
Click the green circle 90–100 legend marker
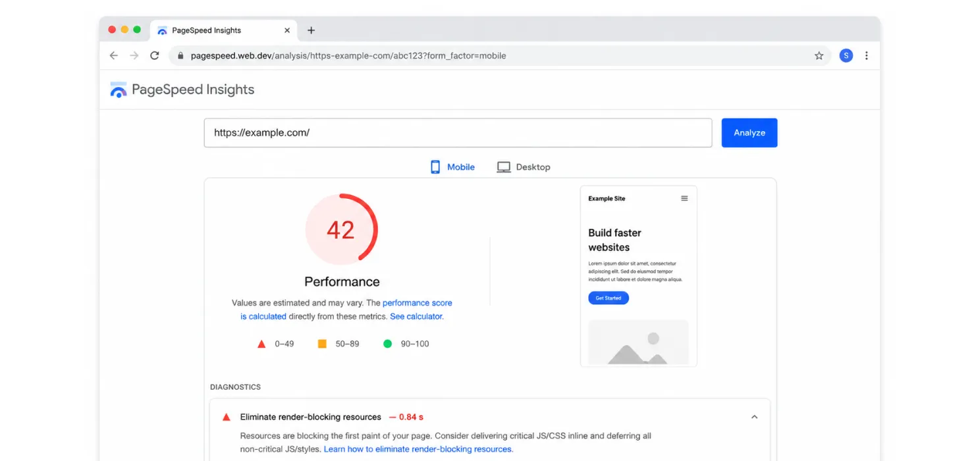click(387, 344)
